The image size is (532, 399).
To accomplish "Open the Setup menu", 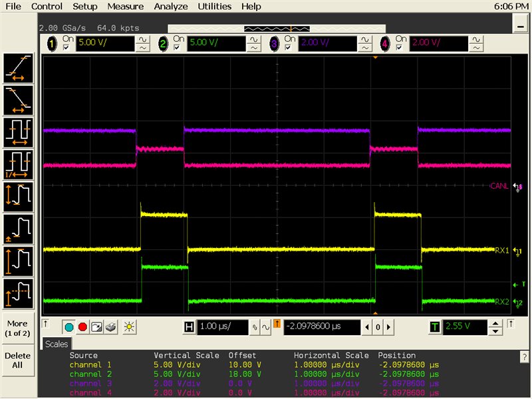I will pos(85,6).
